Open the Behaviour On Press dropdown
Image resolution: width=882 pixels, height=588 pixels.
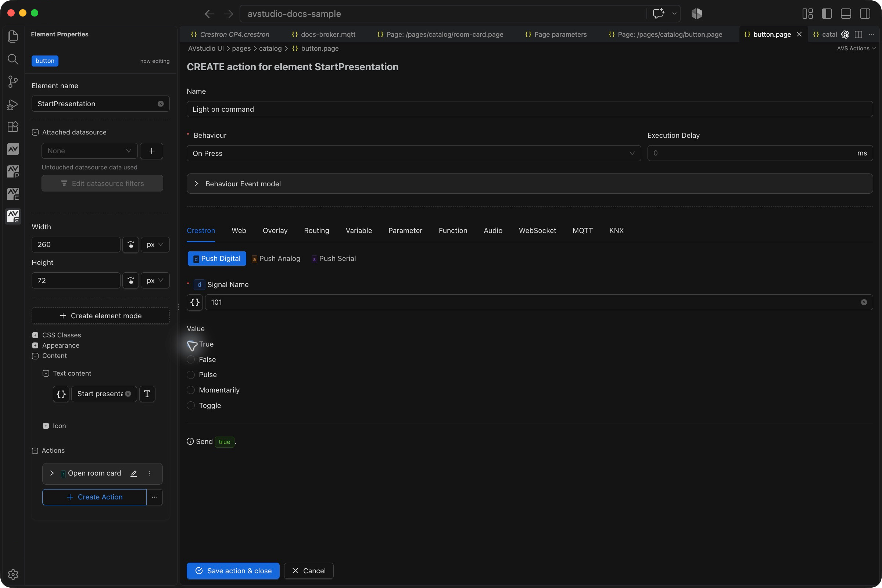pyautogui.click(x=414, y=153)
